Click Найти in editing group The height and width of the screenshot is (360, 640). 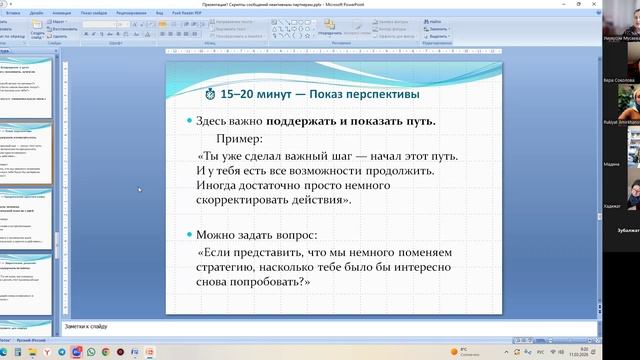433,22
